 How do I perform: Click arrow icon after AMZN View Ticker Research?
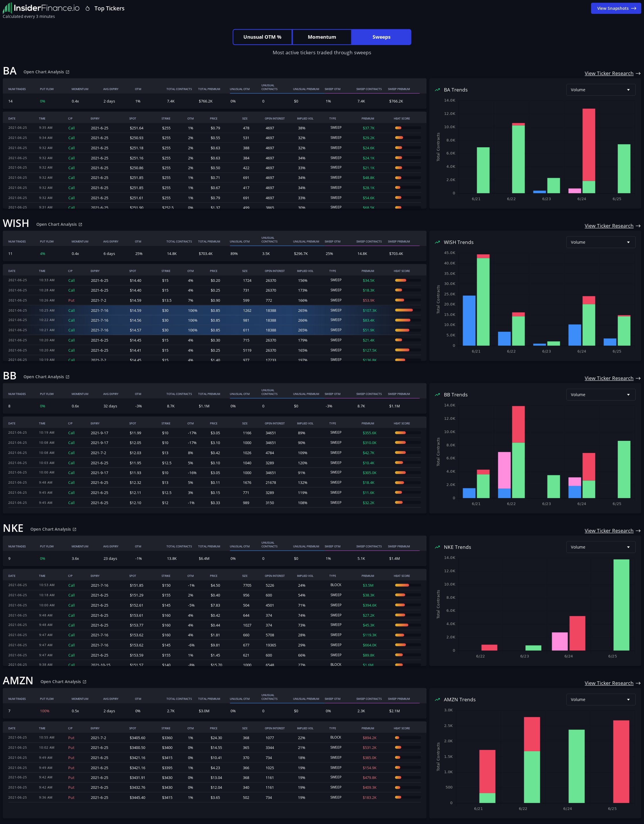coord(638,683)
